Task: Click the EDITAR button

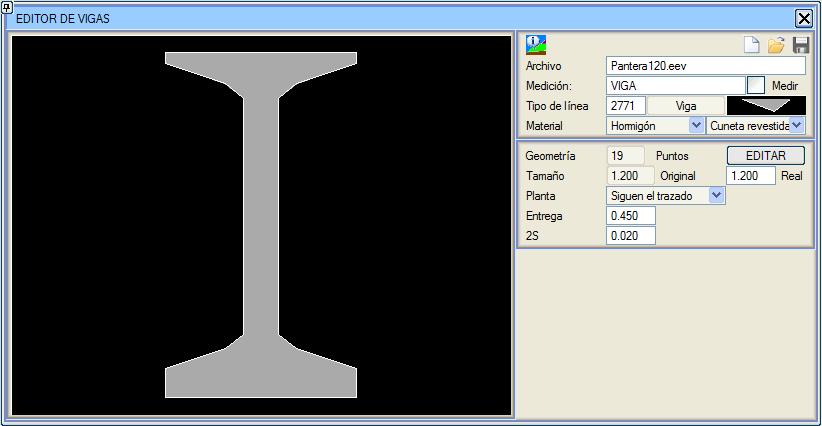Action: (x=765, y=156)
